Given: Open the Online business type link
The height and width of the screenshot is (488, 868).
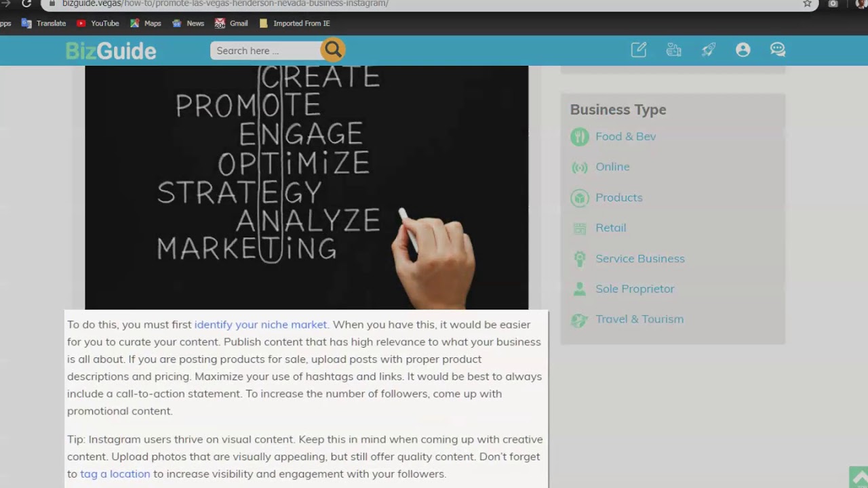Looking at the screenshot, I should click(x=612, y=167).
